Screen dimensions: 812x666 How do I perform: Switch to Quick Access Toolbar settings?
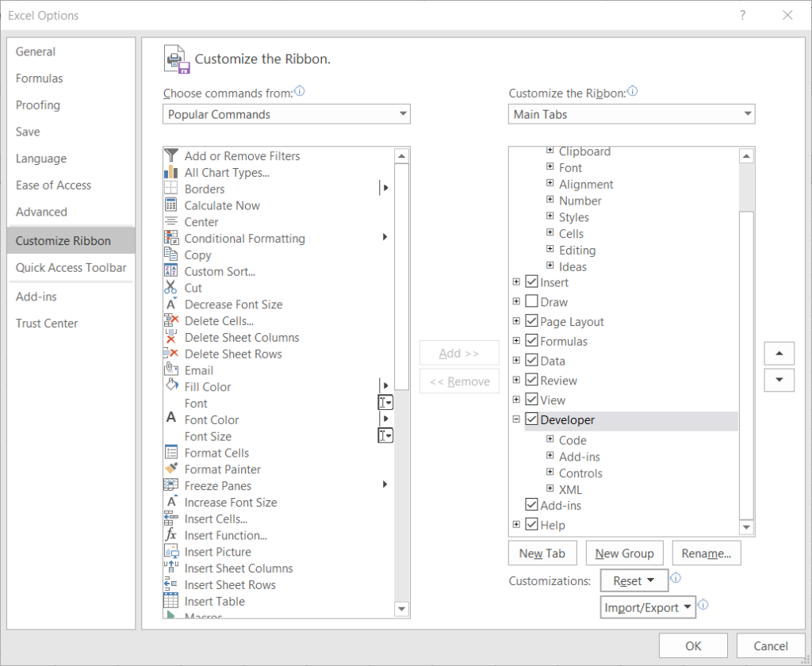coord(71,268)
